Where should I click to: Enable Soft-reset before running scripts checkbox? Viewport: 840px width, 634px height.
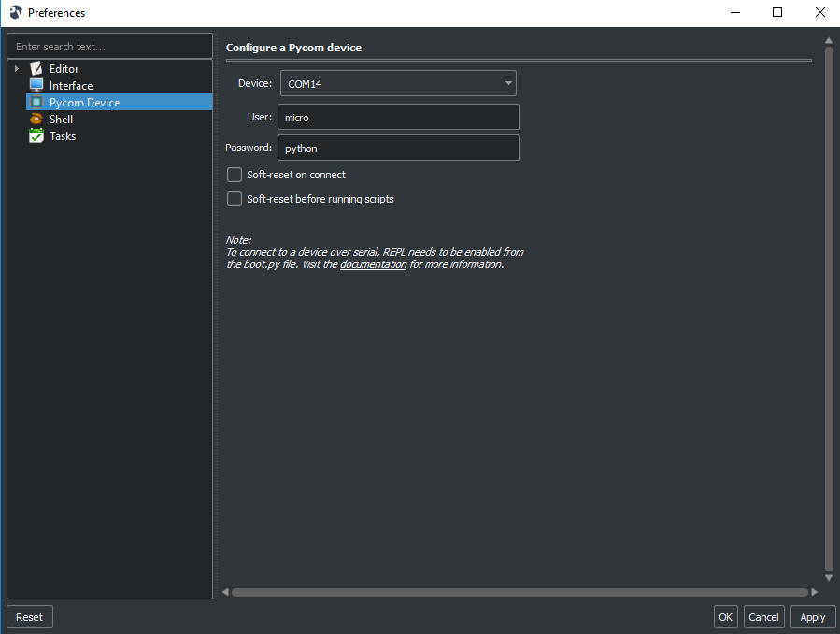[235, 199]
